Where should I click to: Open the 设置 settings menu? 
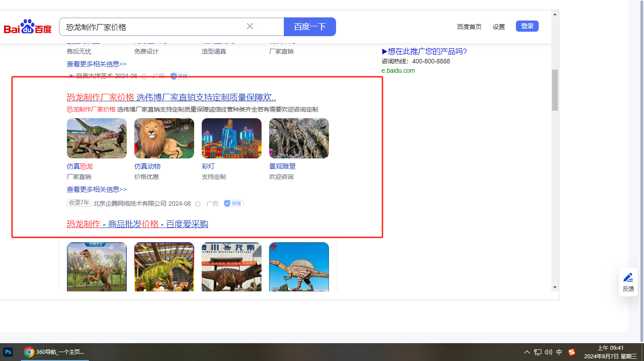click(x=499, y=27)
